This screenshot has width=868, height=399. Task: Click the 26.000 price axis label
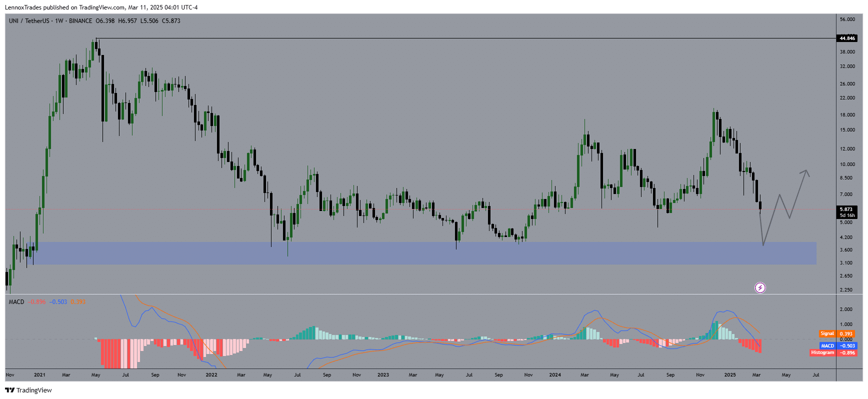(847, 84)
